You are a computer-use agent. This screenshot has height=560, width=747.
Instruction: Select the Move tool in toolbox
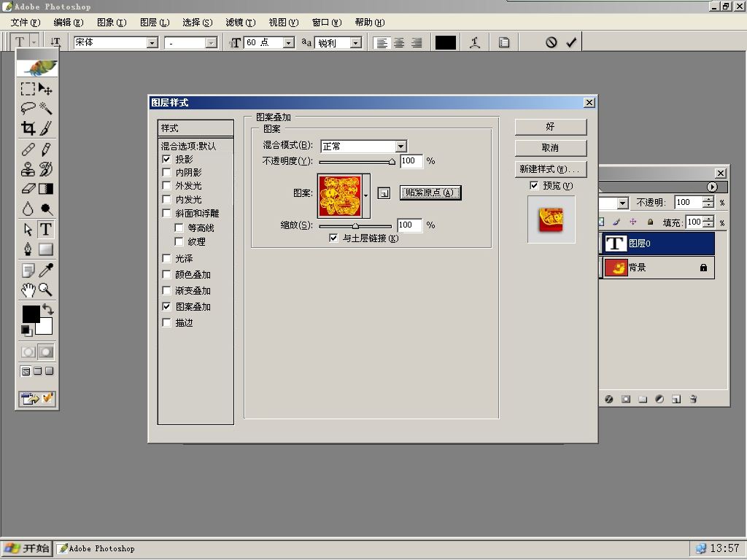point(46,89)
